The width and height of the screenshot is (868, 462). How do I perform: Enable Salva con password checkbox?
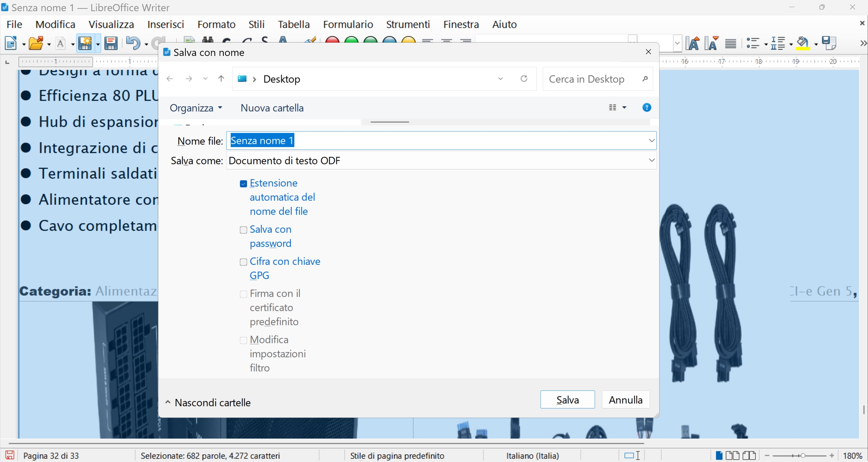tap(243, 230)
